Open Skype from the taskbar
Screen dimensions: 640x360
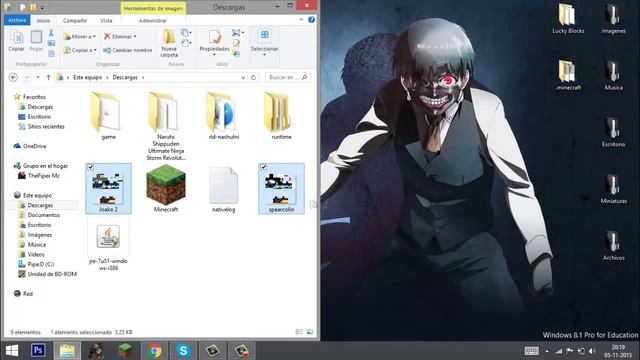(x=183, y=351)
